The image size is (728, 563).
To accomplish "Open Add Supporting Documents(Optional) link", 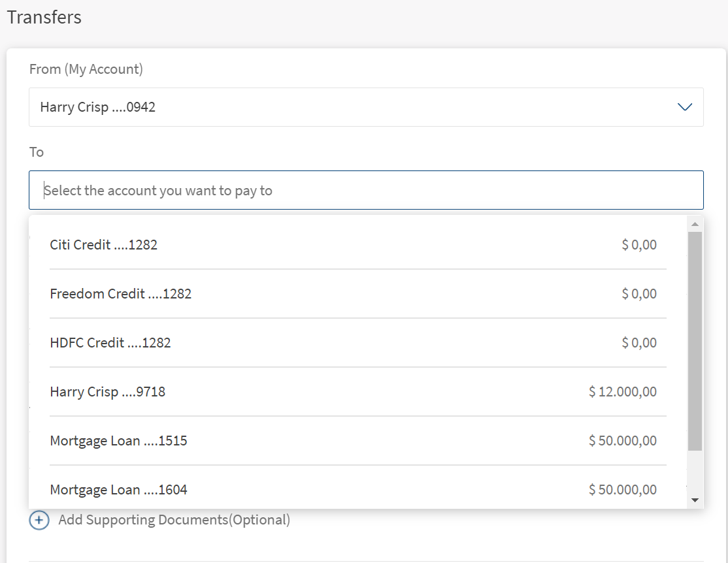I will pos(174,521).
